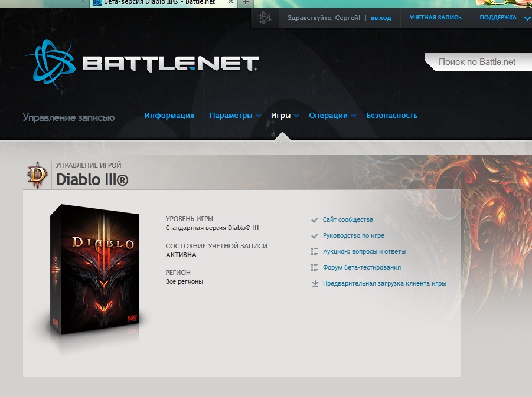Image resolution: width=532 pixels, height=397 pixels.
Task: Click the Поиск по Battle.net search field
Action: coord(478,62)
